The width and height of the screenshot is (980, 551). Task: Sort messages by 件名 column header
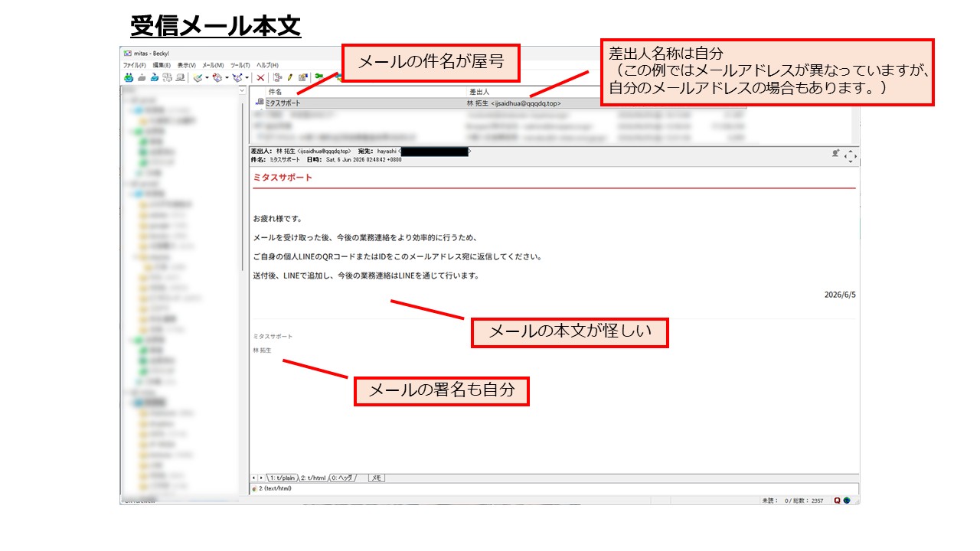click(x=364, y=91)
